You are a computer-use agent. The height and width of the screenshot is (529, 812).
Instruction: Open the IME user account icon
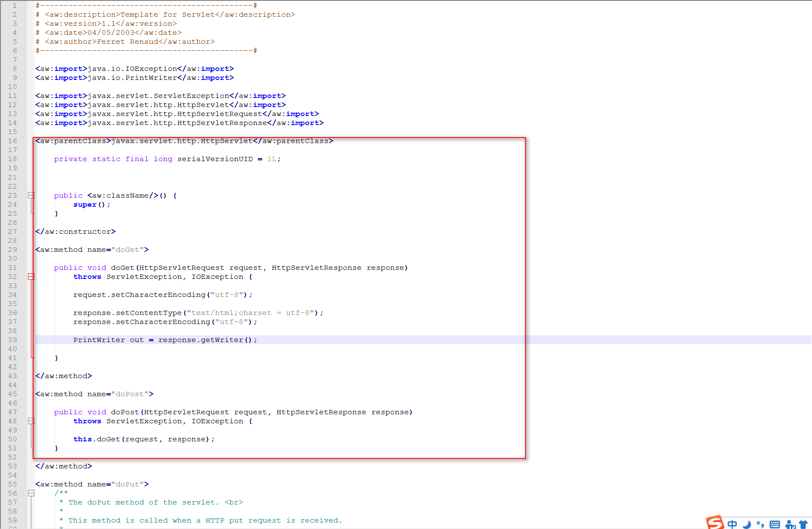point(790,524)
